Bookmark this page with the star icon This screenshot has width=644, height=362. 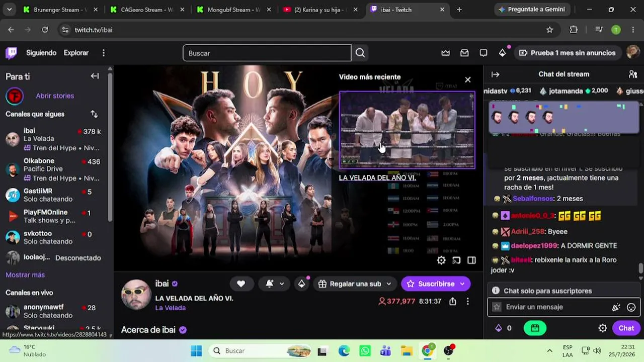pos(550,30)
